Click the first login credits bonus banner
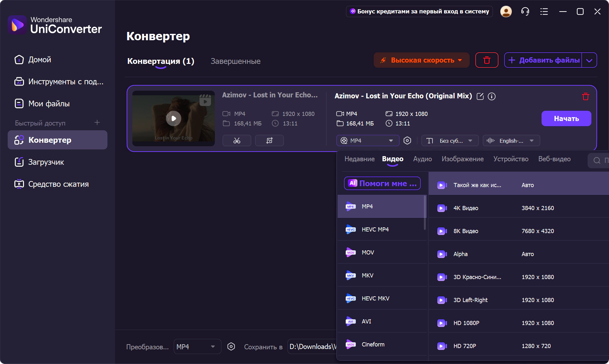The image size is (609, 364). 419,11
